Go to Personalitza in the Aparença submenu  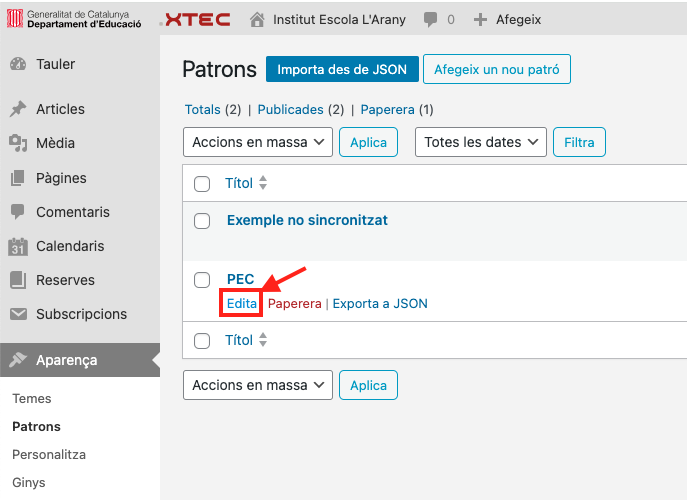tap(49, 454)
